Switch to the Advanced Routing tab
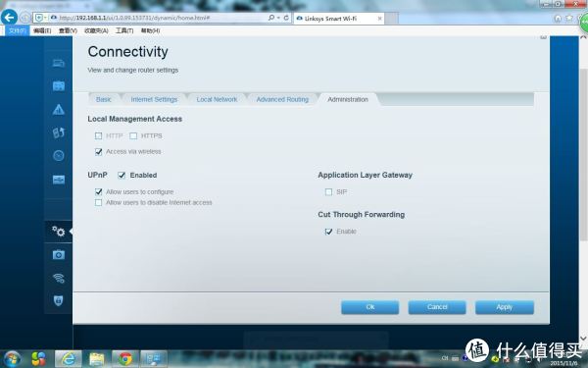 pos(282,99)
